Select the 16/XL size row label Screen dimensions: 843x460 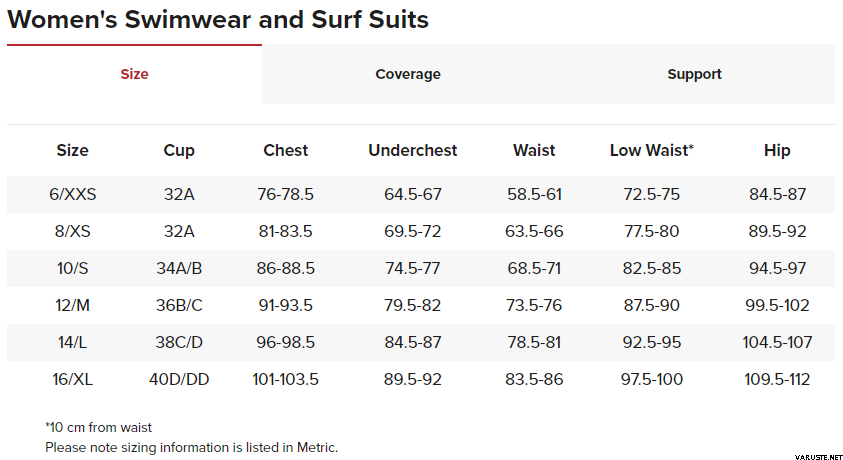(73, 379)
